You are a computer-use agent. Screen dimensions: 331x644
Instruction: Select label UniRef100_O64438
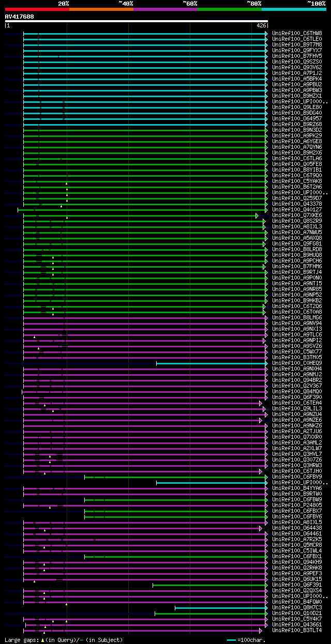coord(297,528)
